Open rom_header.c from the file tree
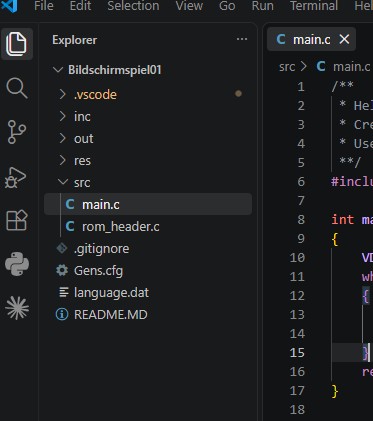The width and height of the screenshot is (373, 421). [x=148, y=226]
